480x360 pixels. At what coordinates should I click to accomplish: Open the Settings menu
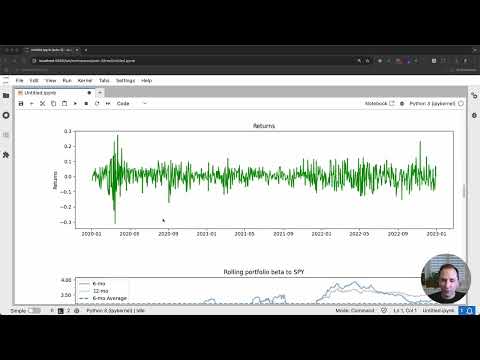pos(125,81)
